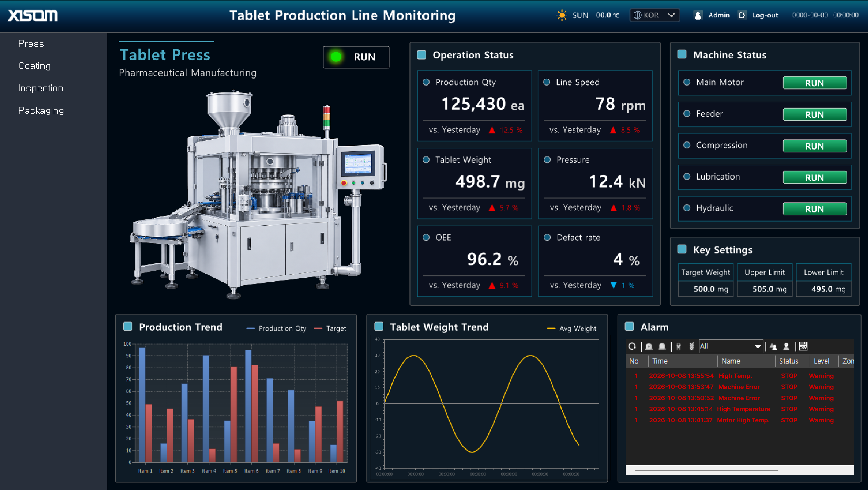Click the green RUN status lamp
The width and height of the screenshot is (868, 490).
336,57
